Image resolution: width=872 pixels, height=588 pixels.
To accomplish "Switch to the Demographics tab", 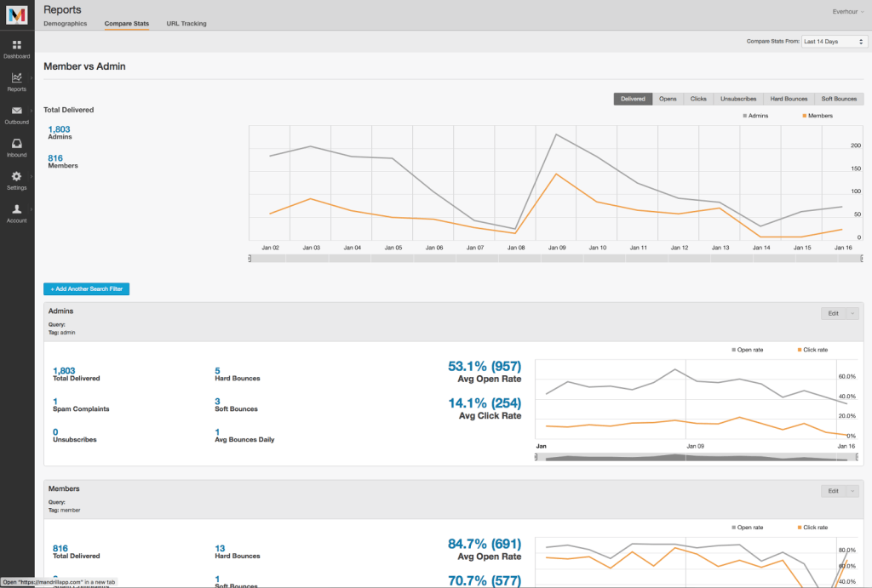I will click(65, 23).
